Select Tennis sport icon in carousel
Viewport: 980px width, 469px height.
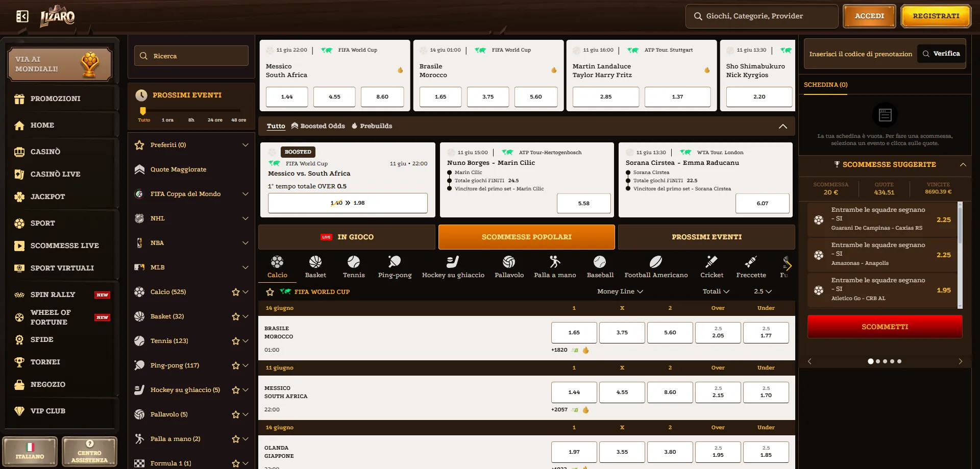coord(354,267)
